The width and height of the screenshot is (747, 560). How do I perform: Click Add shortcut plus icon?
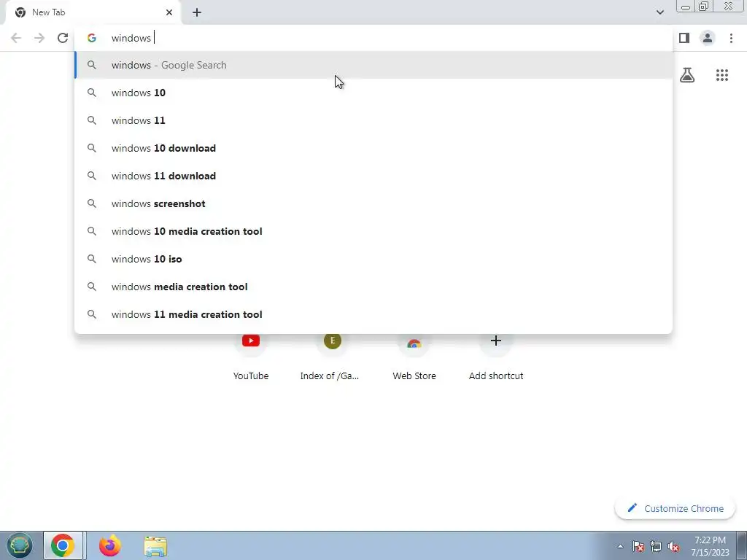496,341
